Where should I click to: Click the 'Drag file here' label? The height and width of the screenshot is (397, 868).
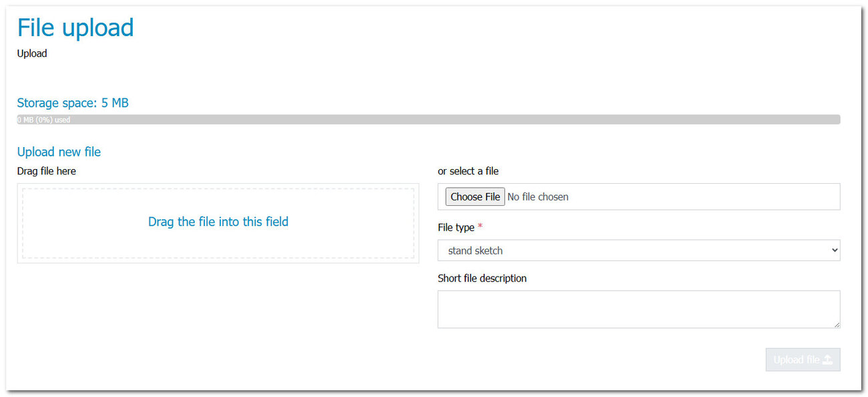[x=47, y=171]
